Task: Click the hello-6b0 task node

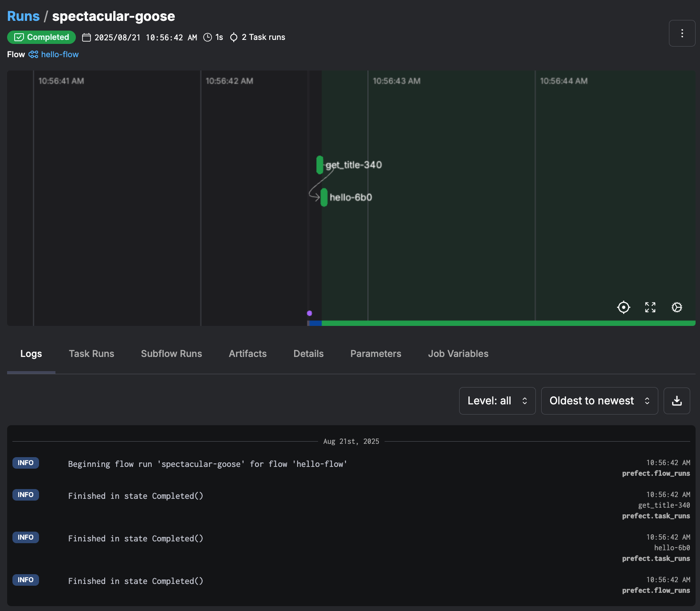Action: click(x=324, y=197)
